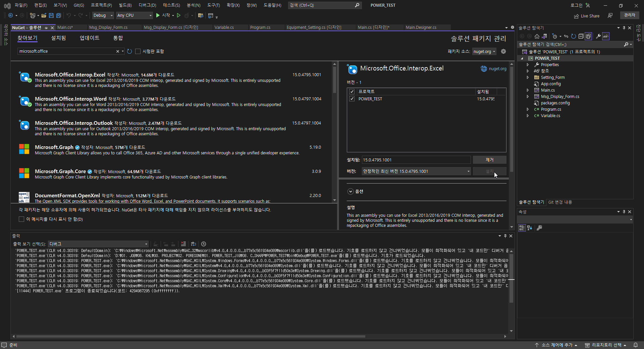Open NuGet package source settings gear

click(503, 51)
